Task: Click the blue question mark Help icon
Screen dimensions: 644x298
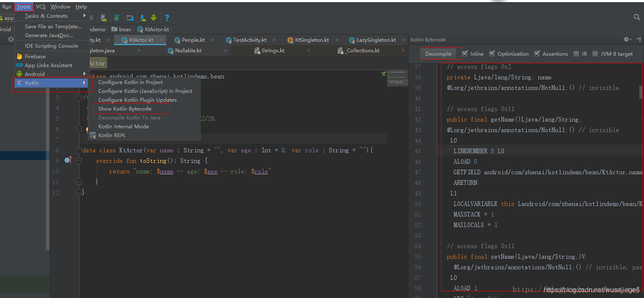Action: pyautogui.click(x=167, y=18)
